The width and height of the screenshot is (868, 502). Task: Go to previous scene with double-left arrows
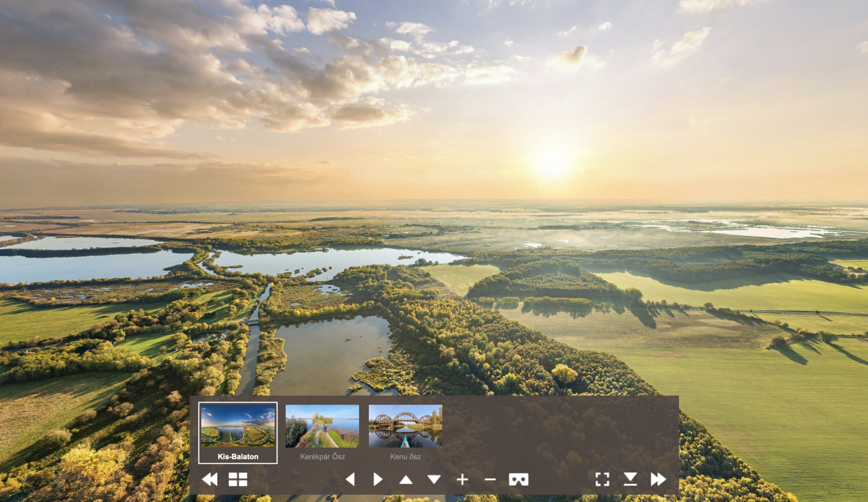tap(210, 479)
